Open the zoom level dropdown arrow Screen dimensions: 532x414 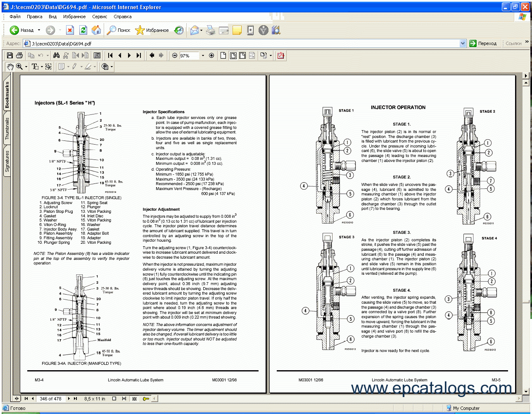tap(203, 55)
